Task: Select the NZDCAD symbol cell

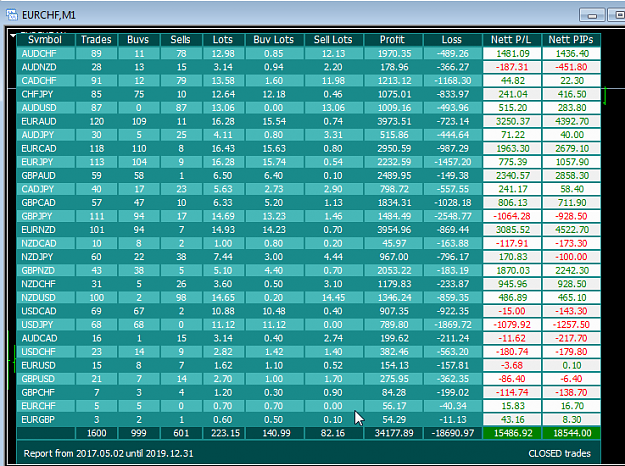Action: 45,243
